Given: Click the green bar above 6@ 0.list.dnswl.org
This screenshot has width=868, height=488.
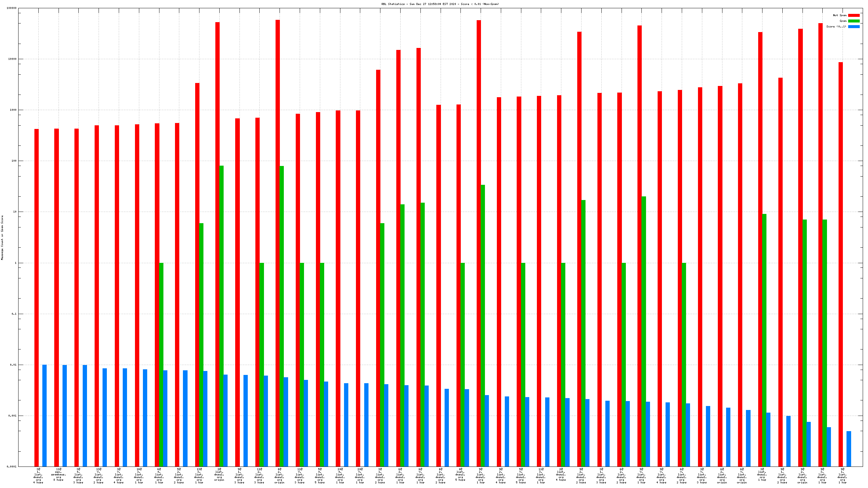Looking at the screenshot, I should pyautogui.click(x=161, y=364).
